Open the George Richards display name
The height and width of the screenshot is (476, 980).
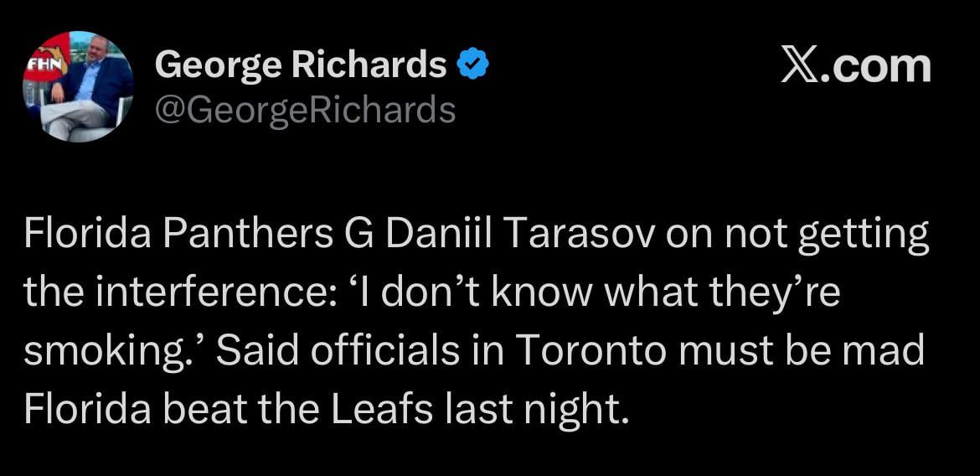pyautogui.click(x=301, y=65)
